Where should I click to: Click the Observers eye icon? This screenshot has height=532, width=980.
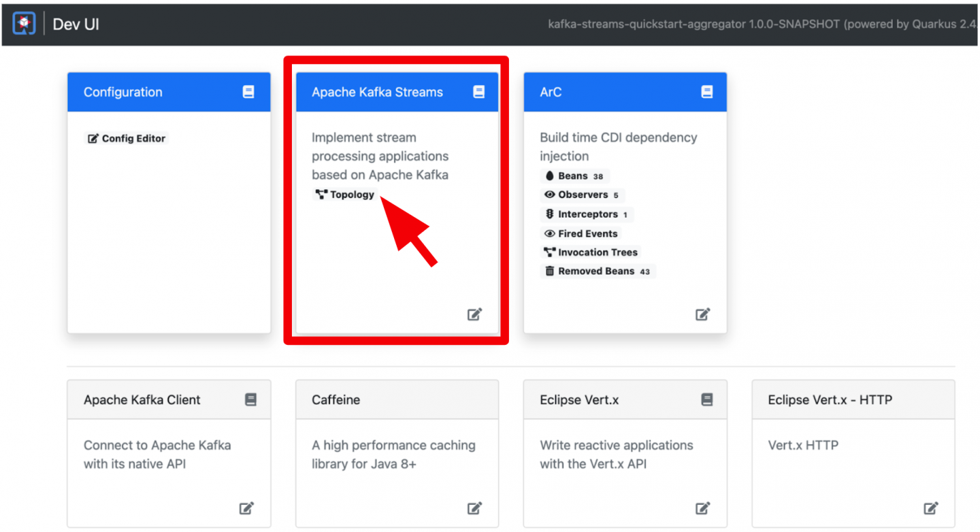[550, 195]
